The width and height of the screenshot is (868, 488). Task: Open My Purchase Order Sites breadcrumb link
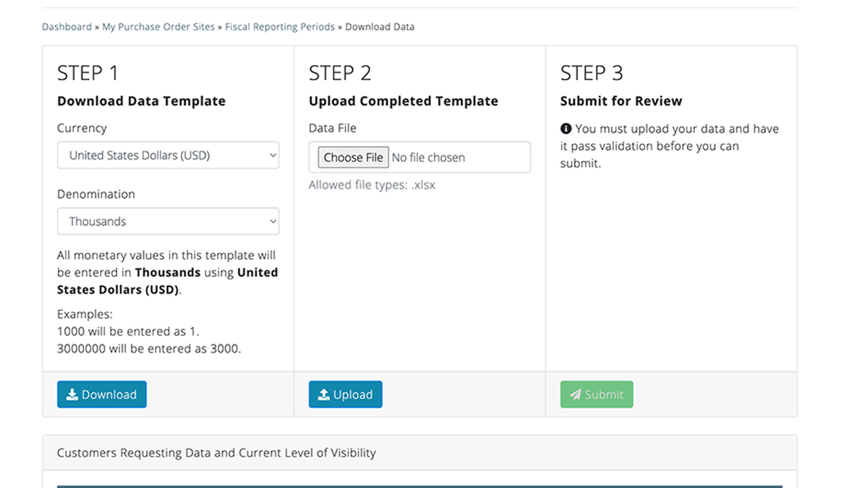point(158,27)
